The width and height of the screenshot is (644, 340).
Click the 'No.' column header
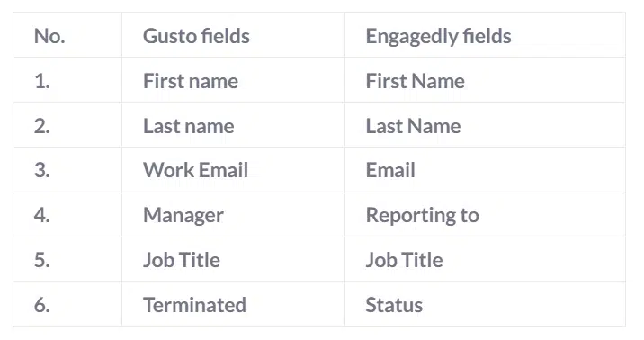(67, 35)
